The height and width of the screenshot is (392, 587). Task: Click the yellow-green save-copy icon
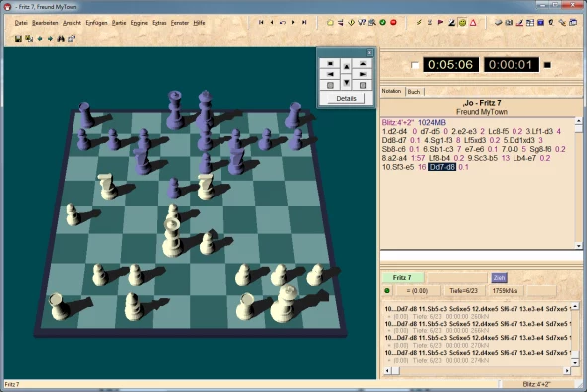coord(29,38)
